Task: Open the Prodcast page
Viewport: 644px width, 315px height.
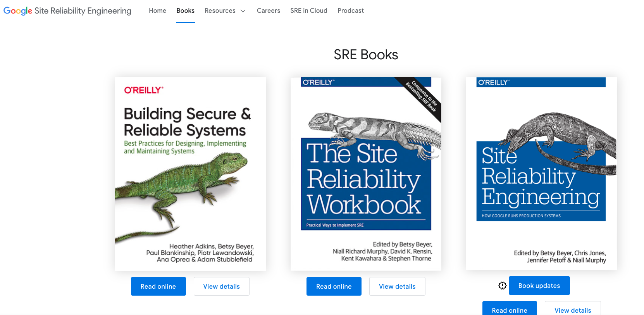Action: [x=351, y=11]
